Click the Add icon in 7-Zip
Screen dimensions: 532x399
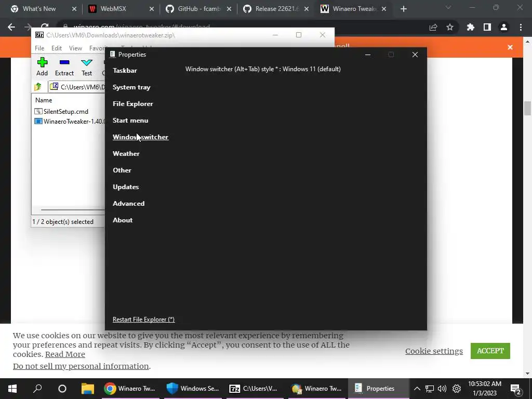42,66
